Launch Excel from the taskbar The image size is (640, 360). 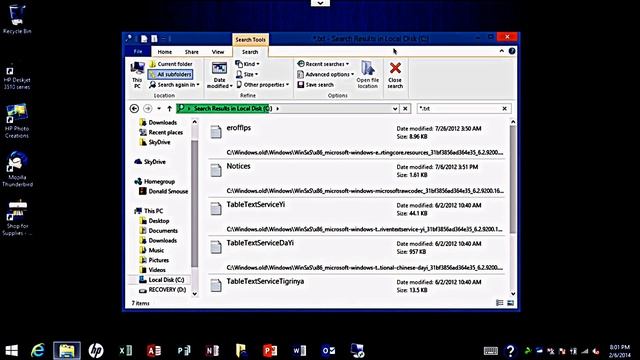pos(125,351)
